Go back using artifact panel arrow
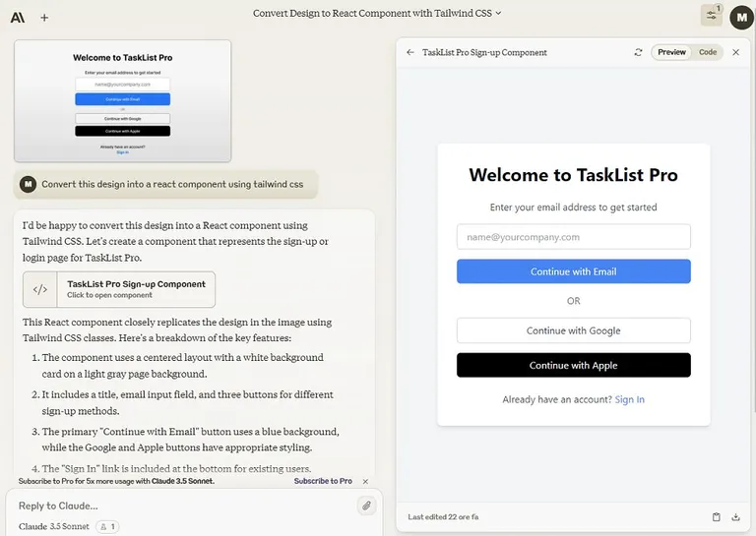 click(410, 52)
